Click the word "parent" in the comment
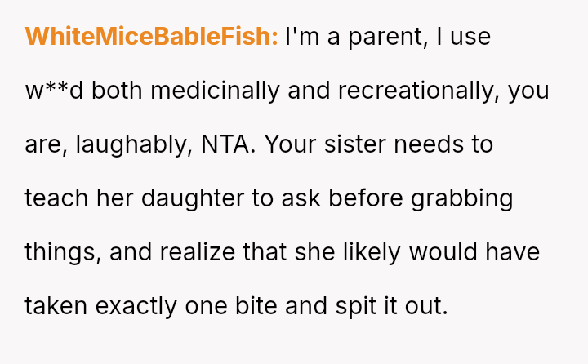 (382, 38)
